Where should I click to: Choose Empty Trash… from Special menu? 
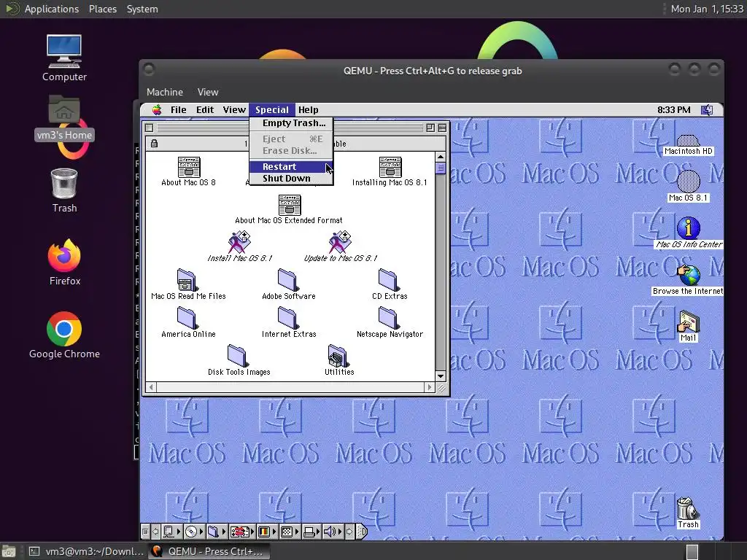coord(290,122)
